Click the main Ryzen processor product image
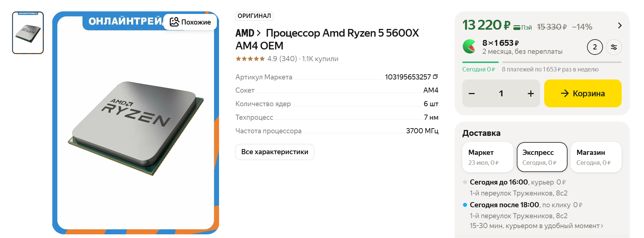This screenshot has height=238, width=644. [x=136, y=123]
